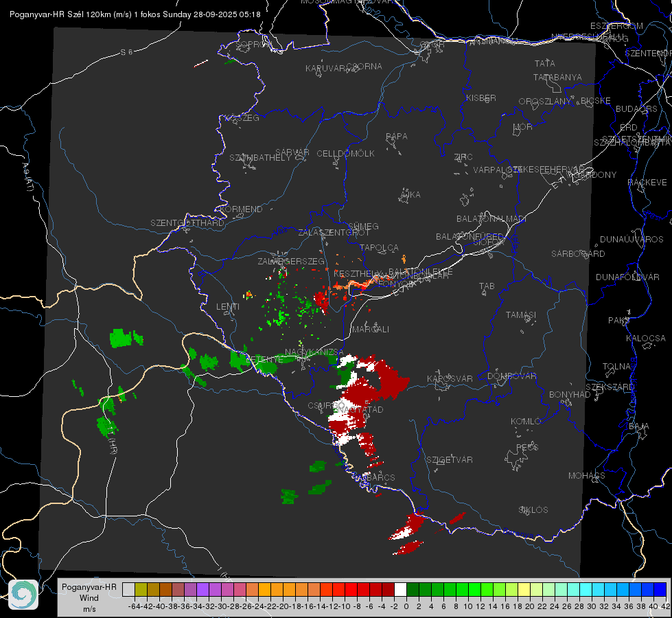The width and height of the screenshot is (672, 618).
Task: Click the orange echo band along Lake Balaton's shore
Action: (x=356, y=284)
